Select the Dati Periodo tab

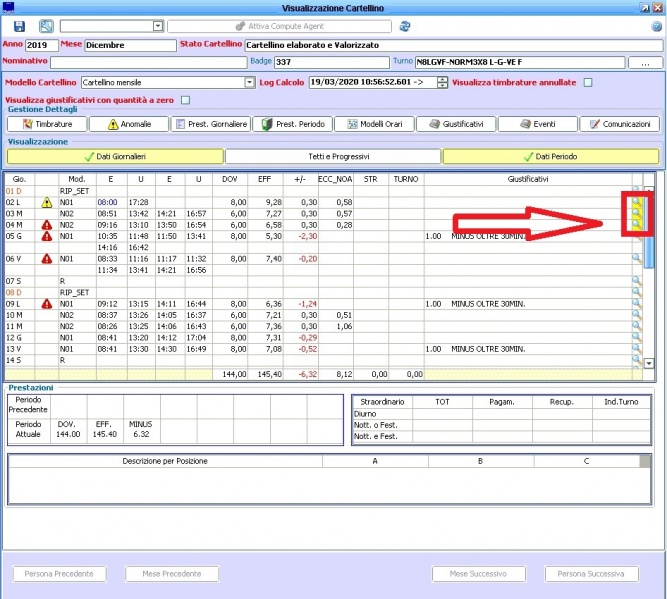pos(550,157)
